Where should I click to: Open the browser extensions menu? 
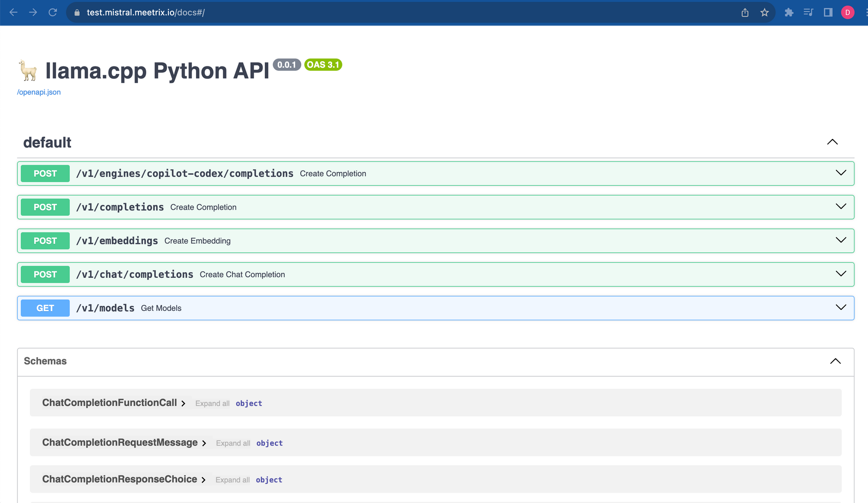[x=789, y=13]
